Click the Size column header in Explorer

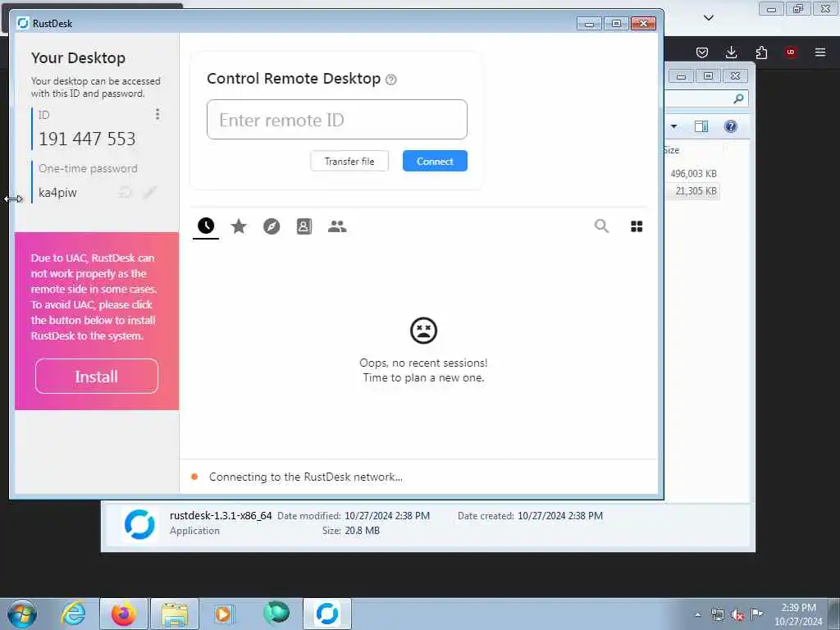pyautogui.click(x=672, y=150)
